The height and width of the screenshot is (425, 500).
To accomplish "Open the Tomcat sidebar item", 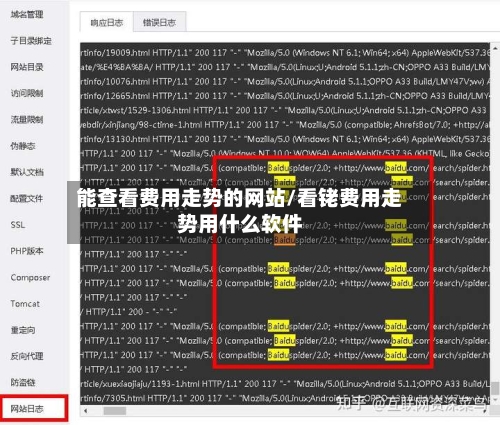I will point(25,304).
